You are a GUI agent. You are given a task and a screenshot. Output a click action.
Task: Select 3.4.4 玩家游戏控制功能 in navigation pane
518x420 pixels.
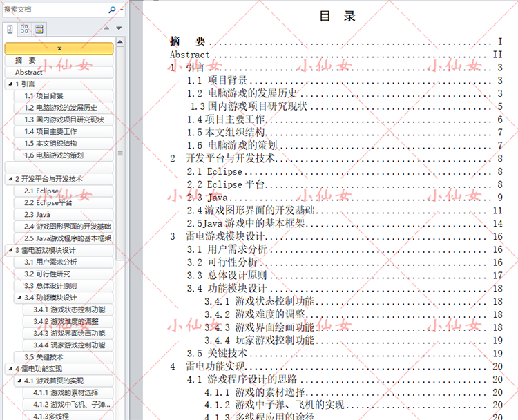tap(68, 345)
